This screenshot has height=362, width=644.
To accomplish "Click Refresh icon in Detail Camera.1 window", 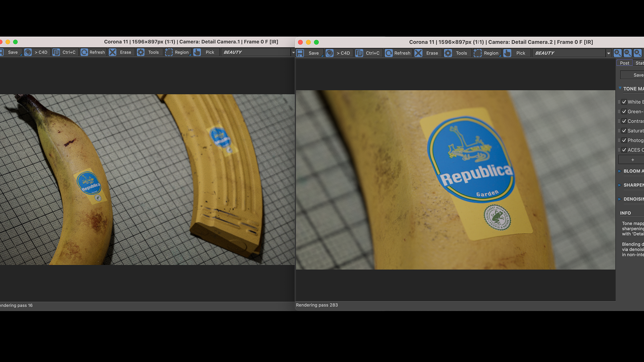I will point(84,52).
